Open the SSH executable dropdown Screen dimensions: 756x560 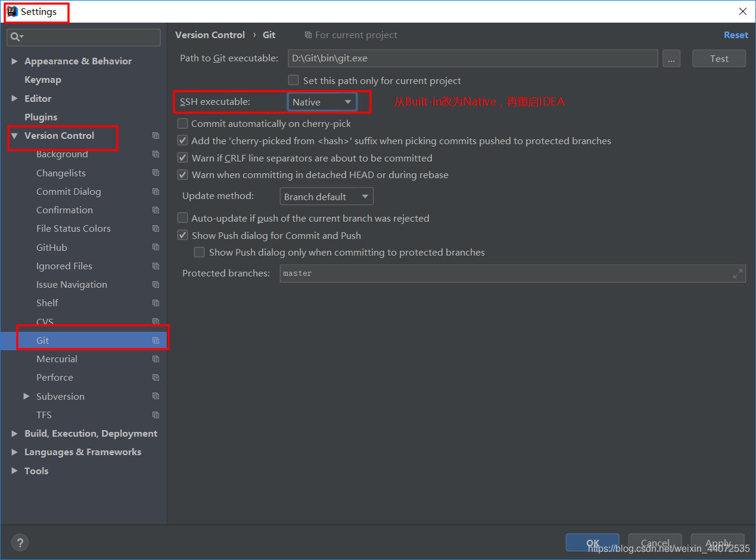coord(322,102)
